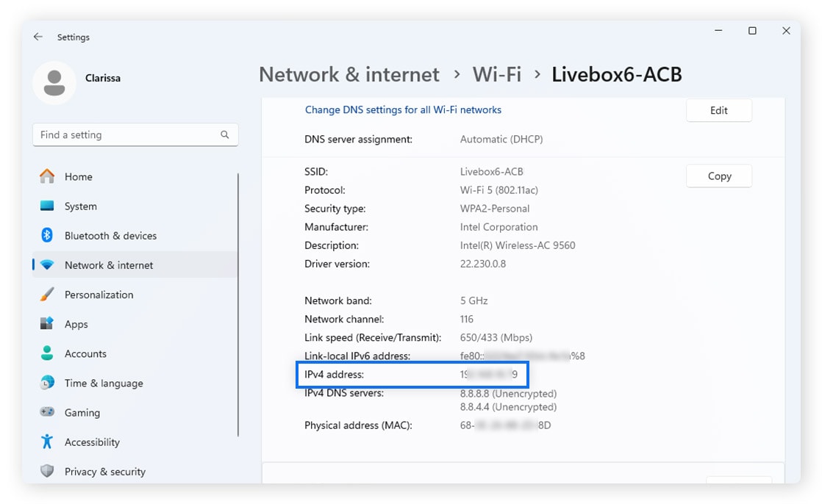Select Time & language settings

[98, 383]
